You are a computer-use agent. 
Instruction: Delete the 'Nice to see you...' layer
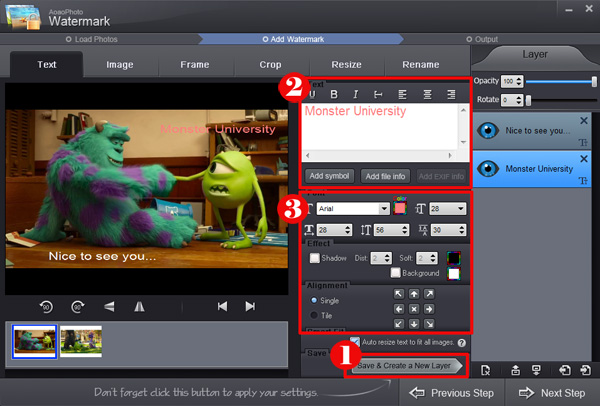[x=584, y=121]
